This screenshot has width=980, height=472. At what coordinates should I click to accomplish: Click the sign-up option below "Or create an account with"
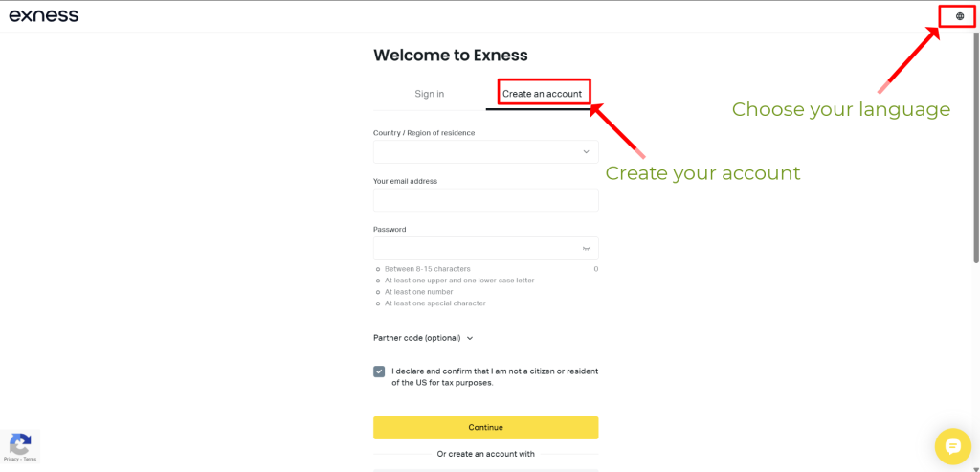click(485, 469)
